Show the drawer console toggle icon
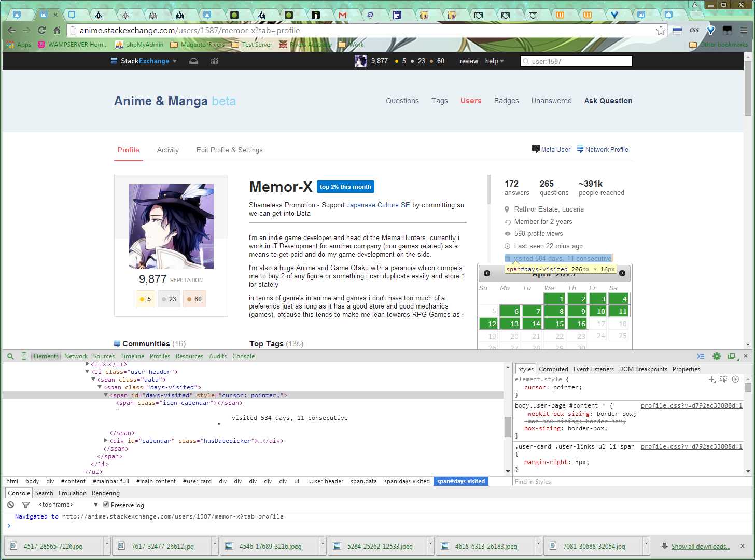The image size is (755, 560). pyautogui.click(x=701, y=356)
